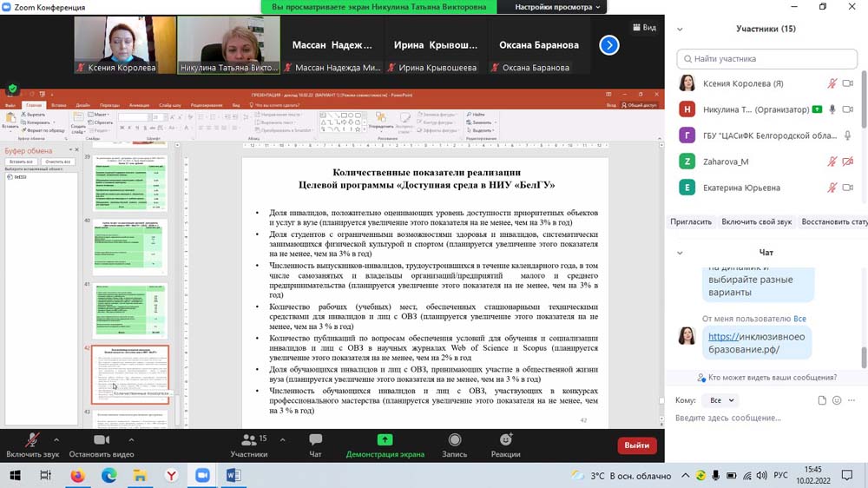Click Zaharova_M's disabled camera icon

coord(847,162)
